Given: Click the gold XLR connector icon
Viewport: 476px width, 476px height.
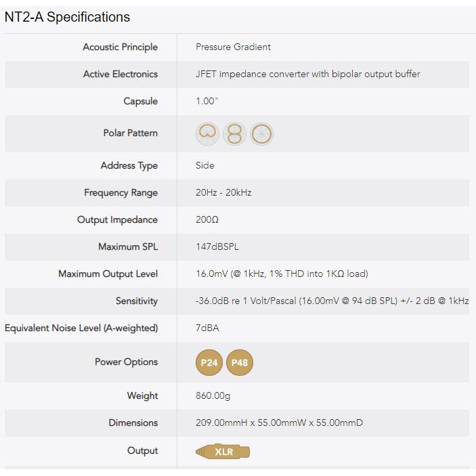Looking at the screenshot, I should tap(223, 452).
